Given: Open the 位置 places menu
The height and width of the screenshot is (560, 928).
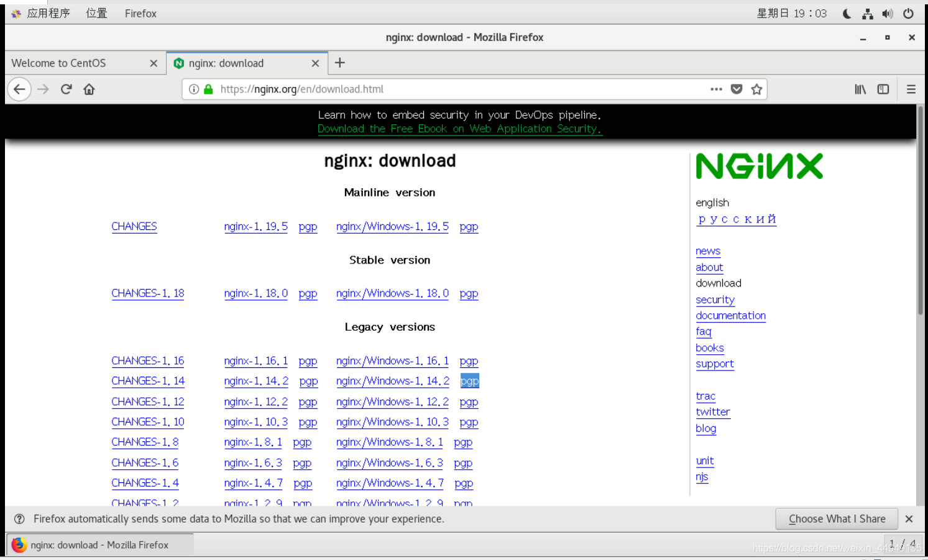Looking at the screenshot, I should tap(96, 14).
